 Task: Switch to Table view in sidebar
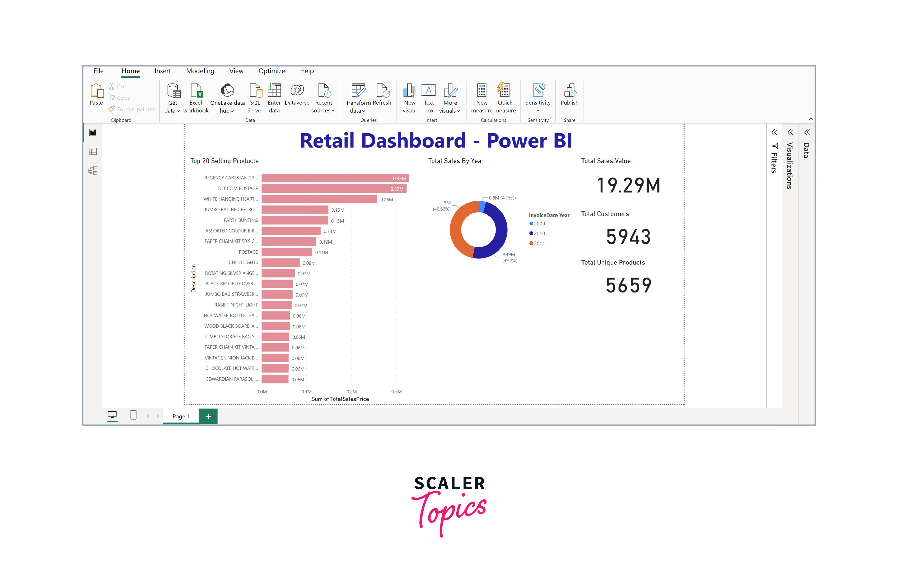pos(93,151)
